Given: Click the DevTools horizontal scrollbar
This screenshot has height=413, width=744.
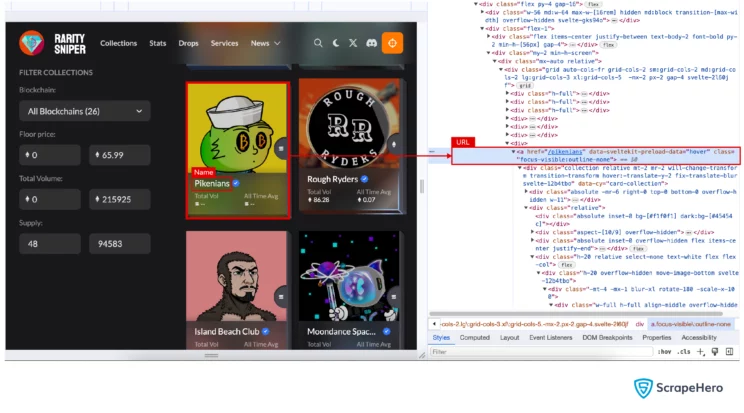Looking at the screenshot, I should [576, 314].
